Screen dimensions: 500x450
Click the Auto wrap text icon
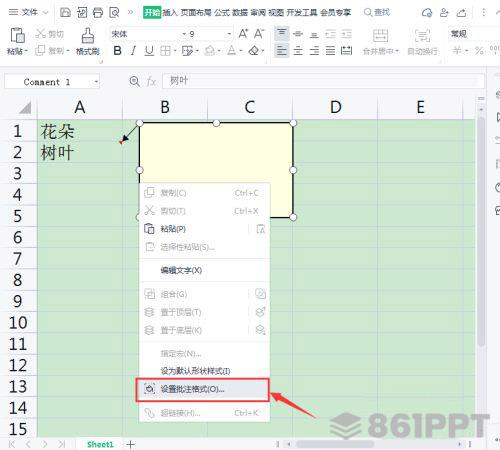422,35
